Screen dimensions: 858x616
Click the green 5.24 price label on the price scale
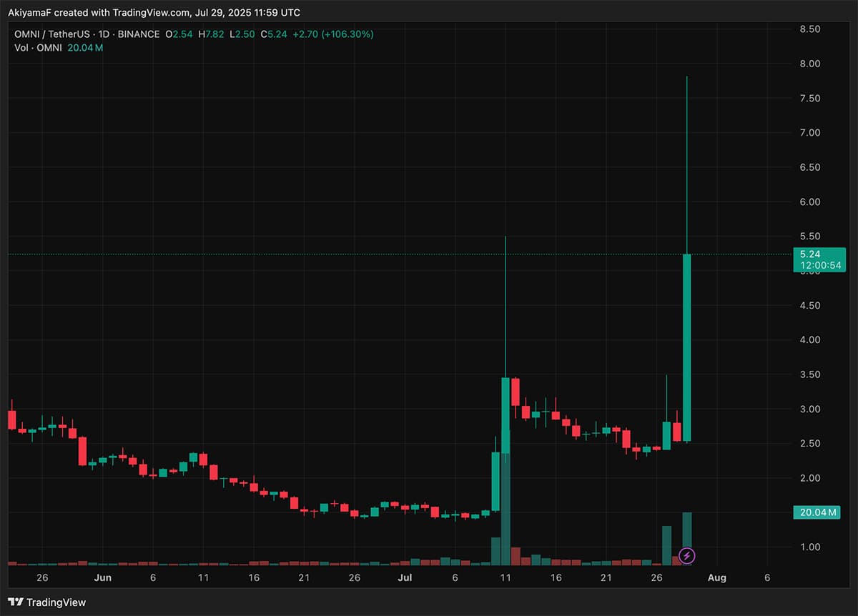810,254
